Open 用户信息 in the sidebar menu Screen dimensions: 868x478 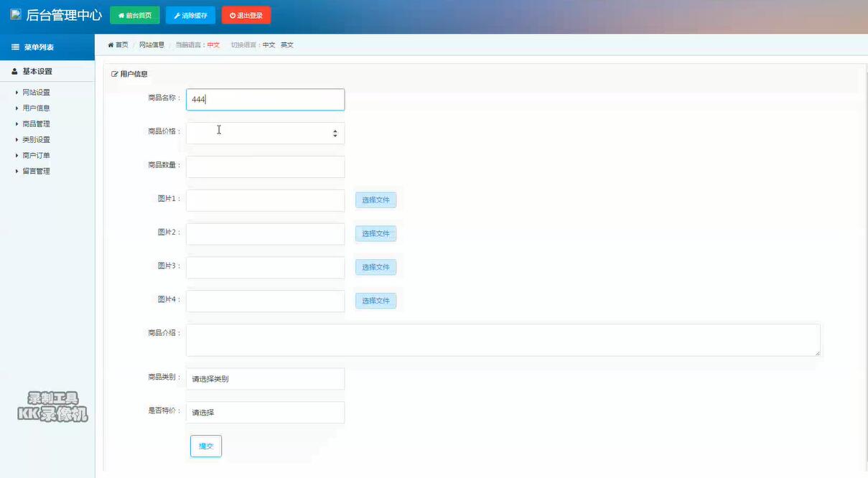point(36,108)
